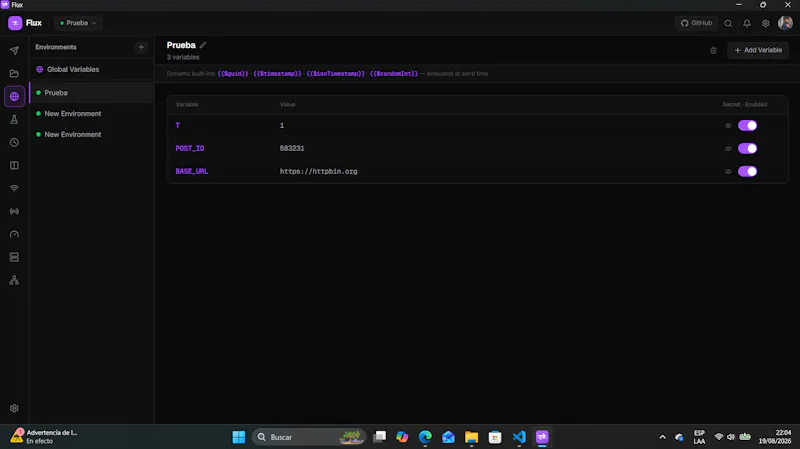Click the https://httpbin.org value cell
This screenshot has width=800, height=449.
click(x=318, y=171)
